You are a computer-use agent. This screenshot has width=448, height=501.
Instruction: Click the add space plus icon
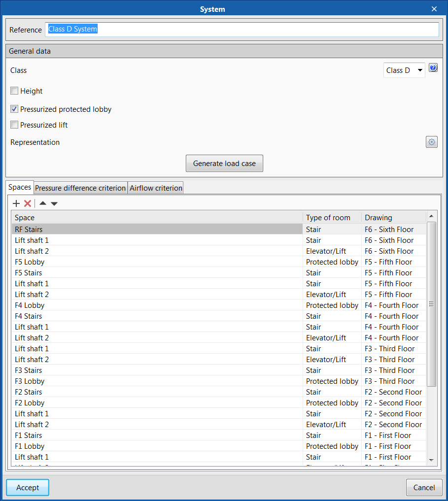(16, 203)
